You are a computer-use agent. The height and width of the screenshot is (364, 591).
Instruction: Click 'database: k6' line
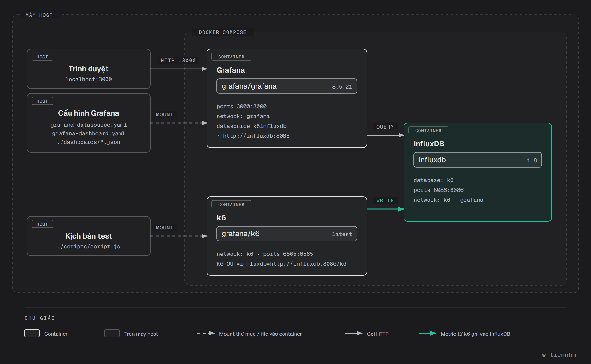[434, 180]
